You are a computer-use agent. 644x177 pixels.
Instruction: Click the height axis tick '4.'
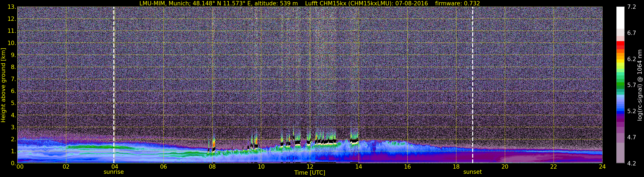click(13, 115)
